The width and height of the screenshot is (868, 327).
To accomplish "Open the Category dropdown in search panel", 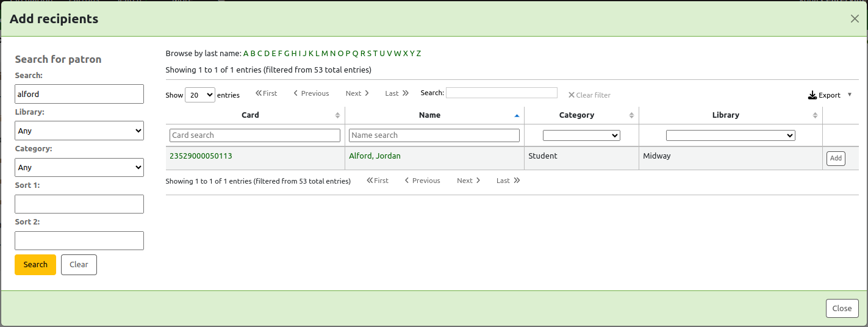I will tap(79, 167).
